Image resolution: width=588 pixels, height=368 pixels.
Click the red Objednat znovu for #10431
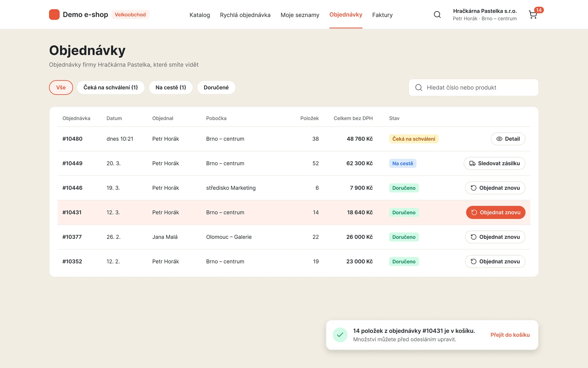coord(496,213)
